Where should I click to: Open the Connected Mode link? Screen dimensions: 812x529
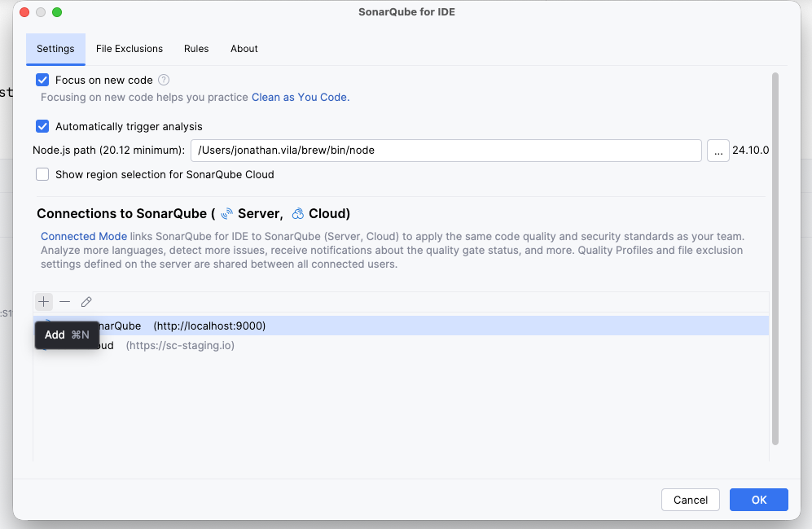tap(84, 237)
